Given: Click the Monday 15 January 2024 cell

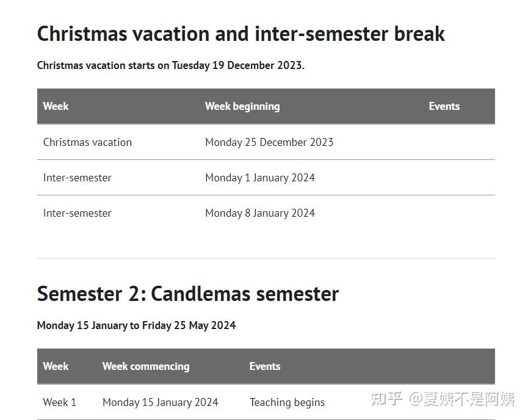Looking at the screenshot, I should tap(161, 402).
